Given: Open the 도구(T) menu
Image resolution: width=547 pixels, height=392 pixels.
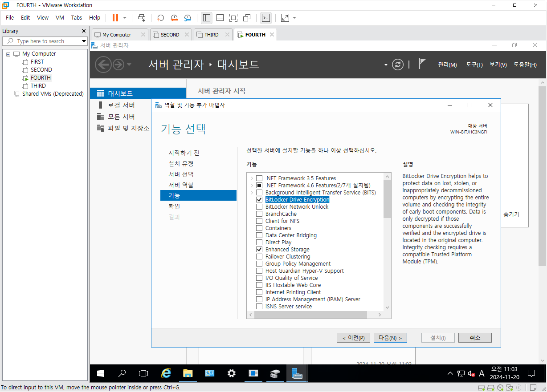Looking at the screenshot, I should [x=474, y=65].
